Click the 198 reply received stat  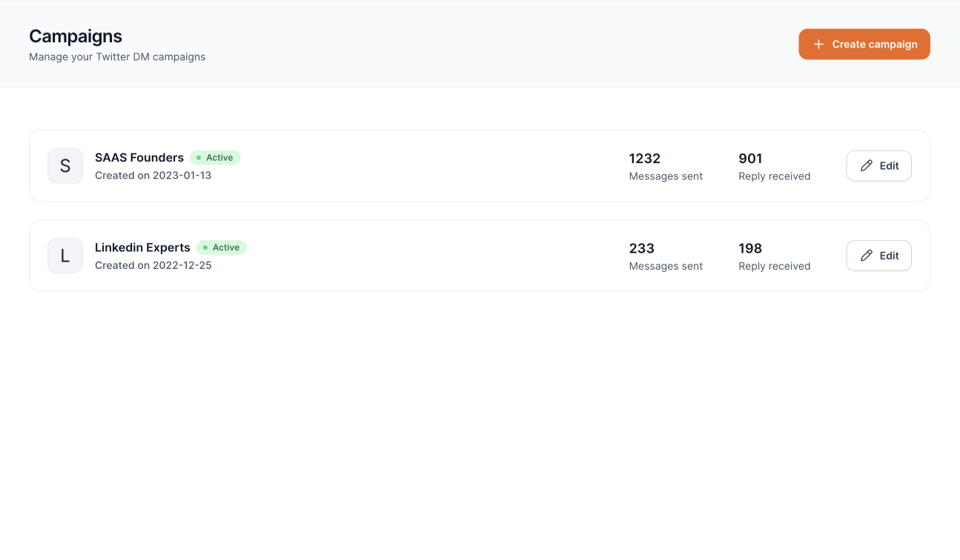pyautogui.click(x=750, y=248)
